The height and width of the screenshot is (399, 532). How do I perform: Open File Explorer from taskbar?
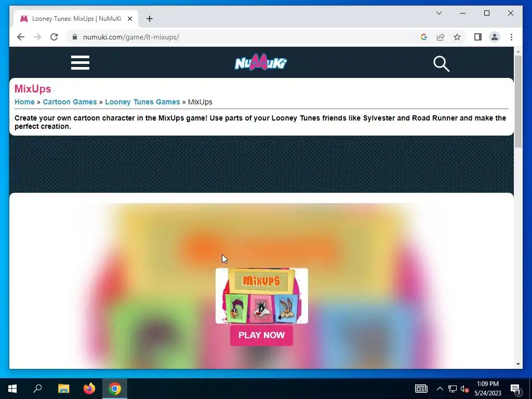[63, 389]
